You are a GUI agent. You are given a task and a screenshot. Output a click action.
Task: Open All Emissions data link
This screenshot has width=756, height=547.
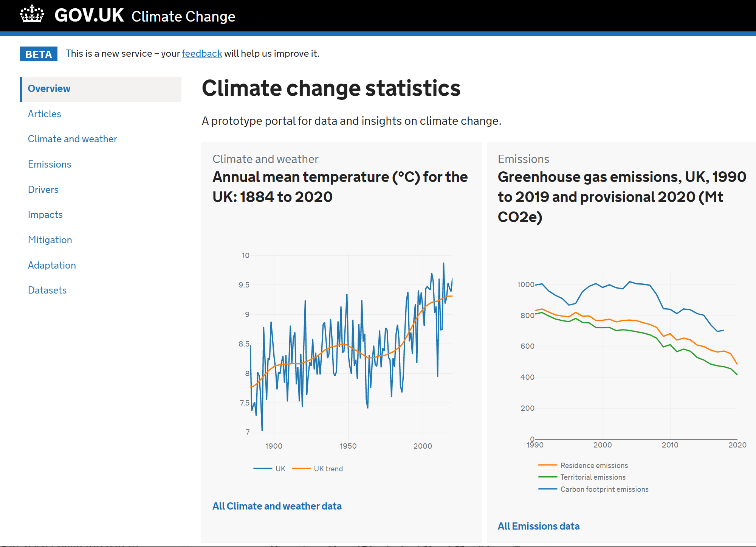pos(539,527)
